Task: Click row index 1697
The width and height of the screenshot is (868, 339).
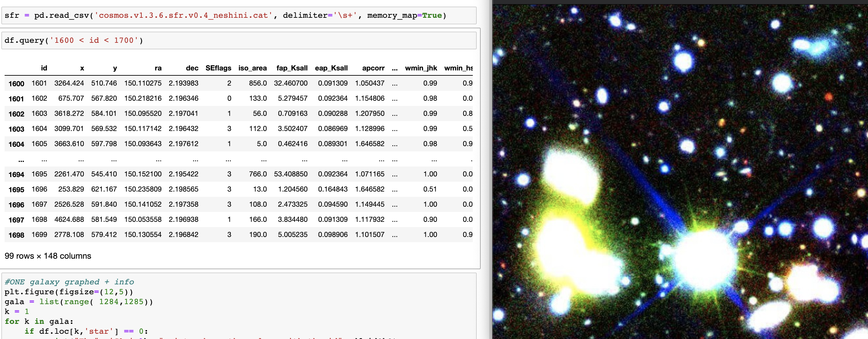Action: [16, 220]
